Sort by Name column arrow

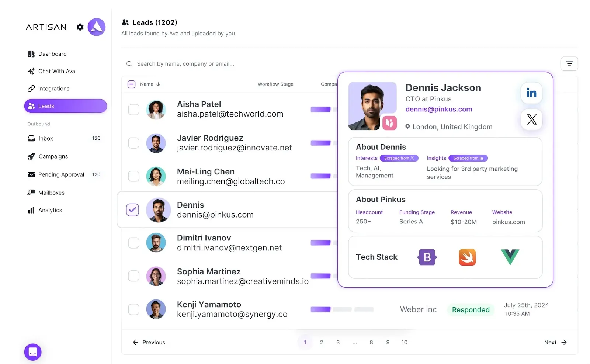(159, 84)
